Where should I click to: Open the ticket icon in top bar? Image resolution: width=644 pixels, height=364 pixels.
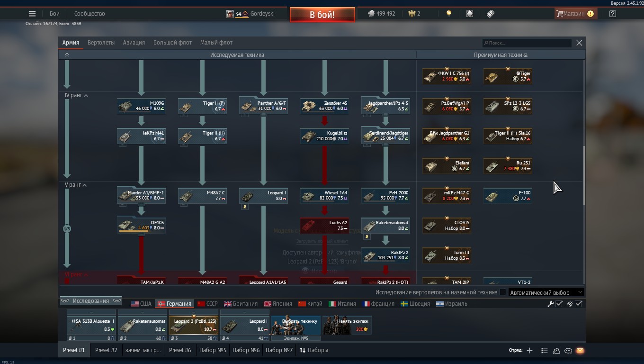tap(491, 14)
